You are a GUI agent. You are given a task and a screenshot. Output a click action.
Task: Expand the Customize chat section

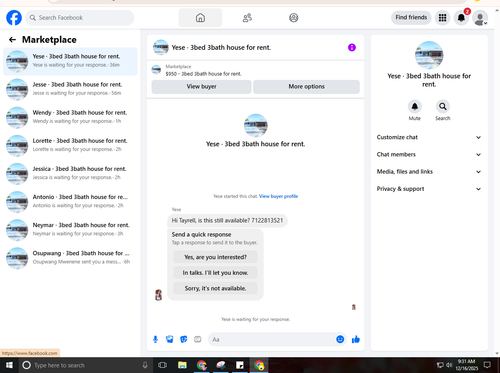(x=429, y=137)
